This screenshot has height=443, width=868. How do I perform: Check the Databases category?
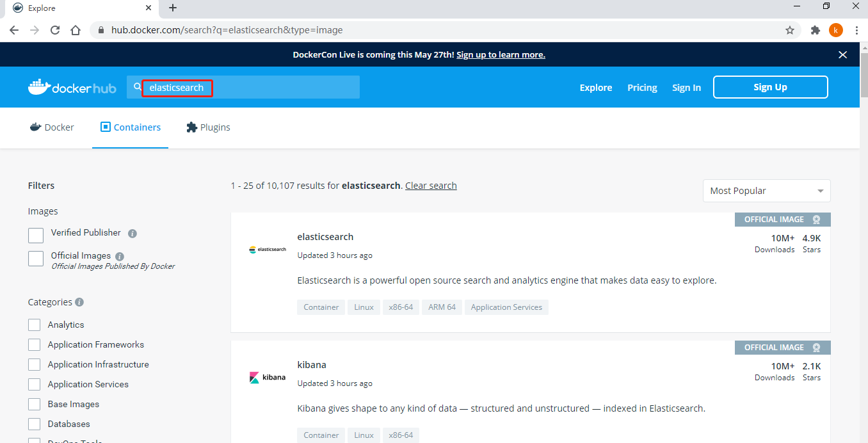point(34,424)
